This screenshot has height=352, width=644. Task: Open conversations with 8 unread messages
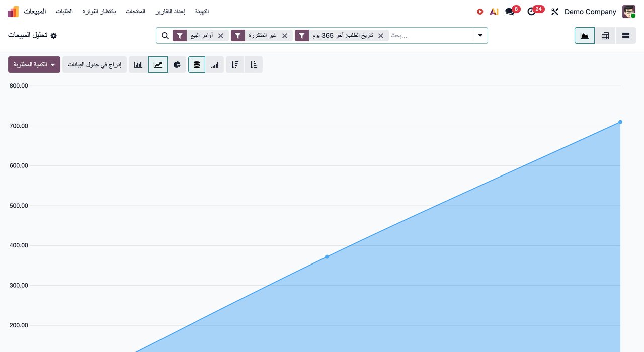coord(512,11)
